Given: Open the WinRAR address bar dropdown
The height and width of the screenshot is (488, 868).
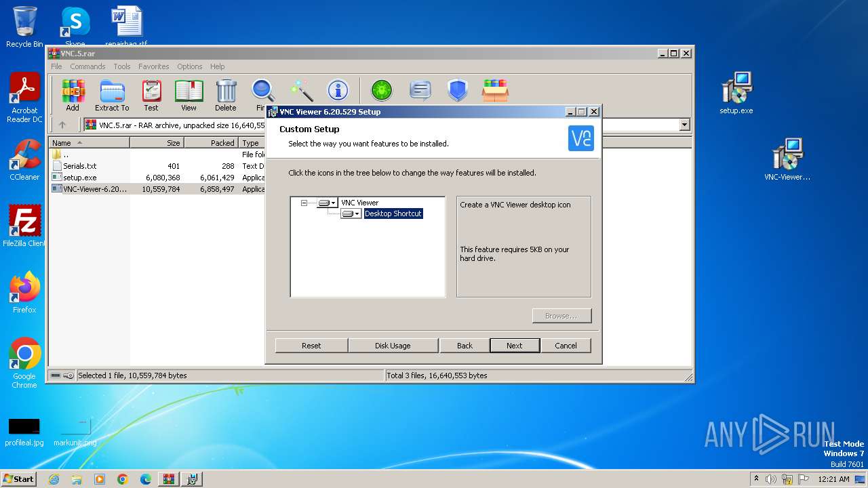Looking at the screenshot, I should tap(684, 125).
